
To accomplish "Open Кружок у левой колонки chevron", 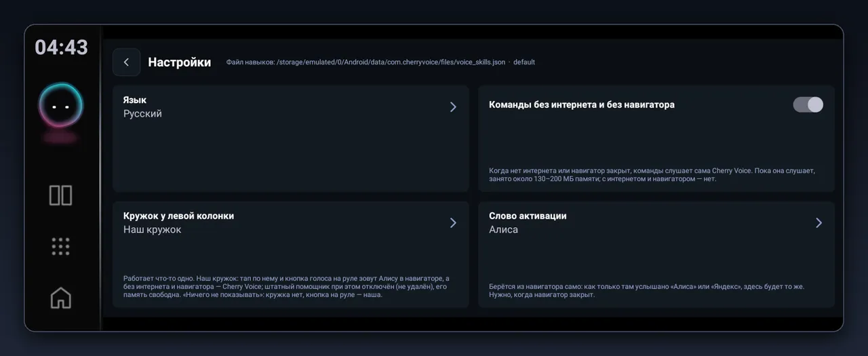I will [x=453, y=222].
